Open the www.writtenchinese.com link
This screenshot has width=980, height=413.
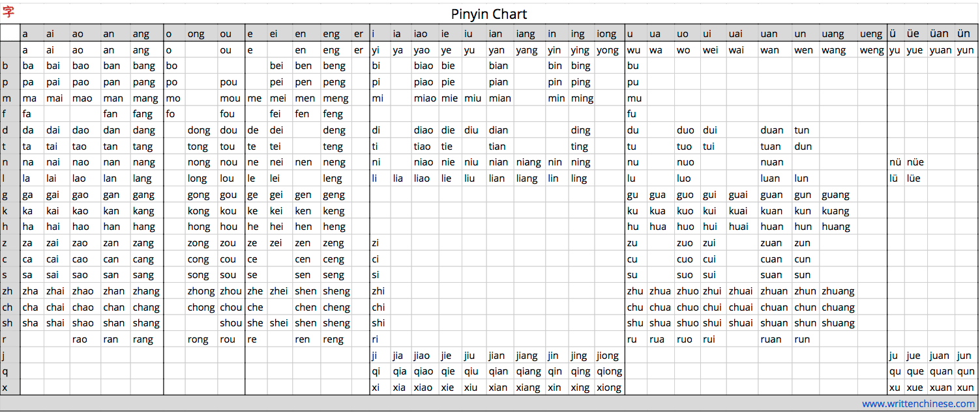point(917,404)
